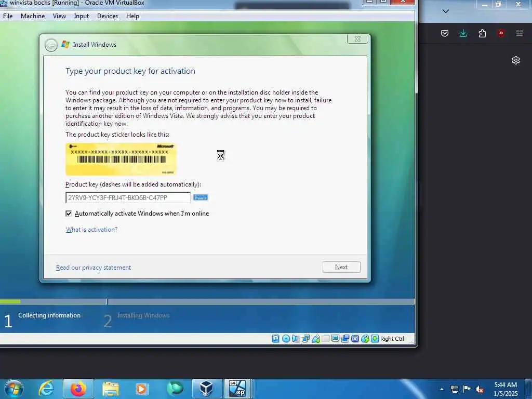Click heading Type your product key for activation
532x399 pixels.
130,71
